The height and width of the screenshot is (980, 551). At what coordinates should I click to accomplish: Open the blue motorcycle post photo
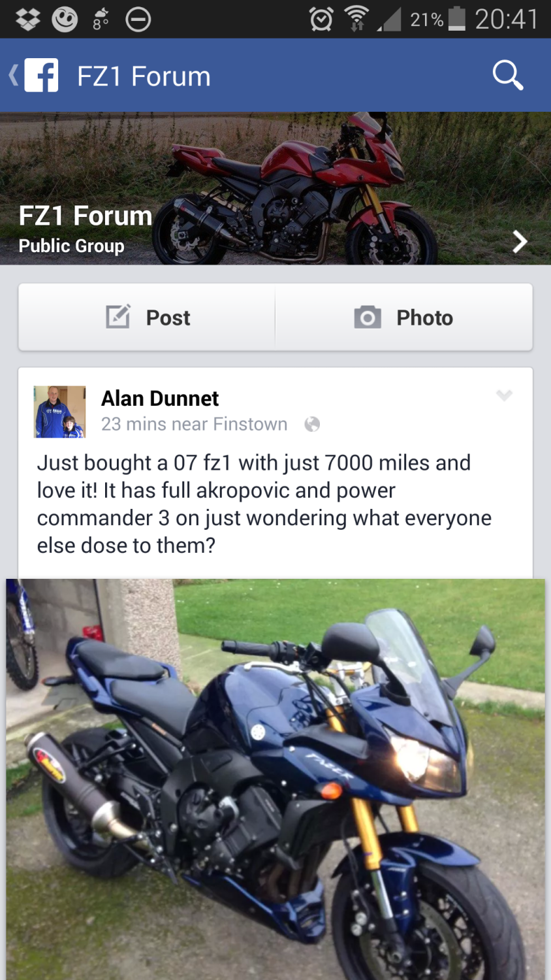pyautogui.click(x=275, y=779)
